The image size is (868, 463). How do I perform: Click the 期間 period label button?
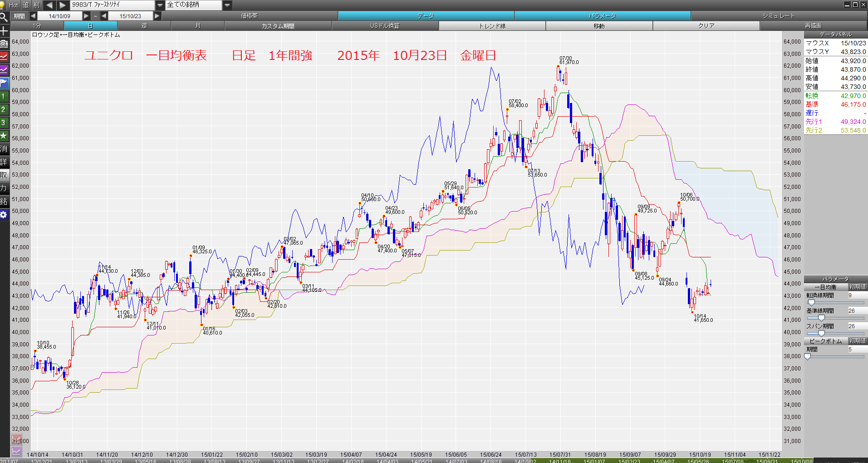click(x=20, y=16)
